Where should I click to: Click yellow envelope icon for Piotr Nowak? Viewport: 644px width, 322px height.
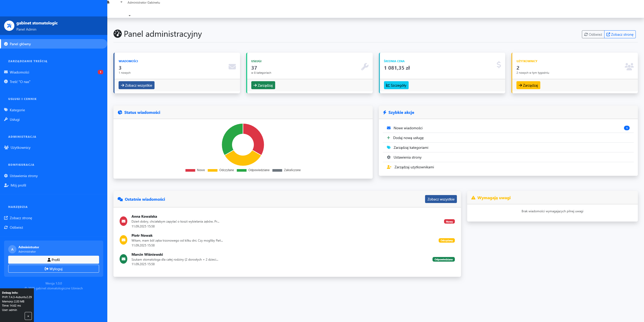(123, 240)
